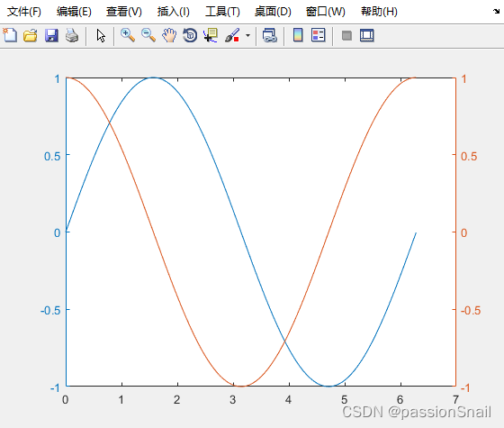Insert a colorbar using the gradient icon

click(x=298, y=35)
